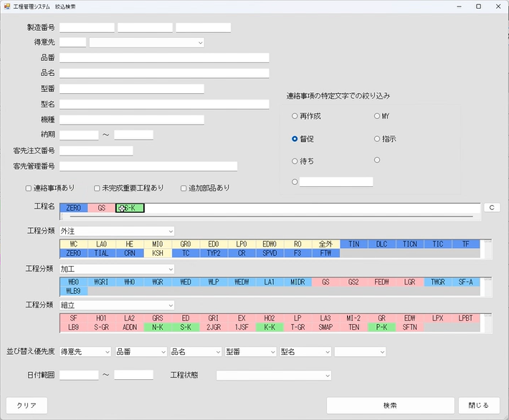
Task: Check the 追加部品あり option
Action: pos(184,188)
